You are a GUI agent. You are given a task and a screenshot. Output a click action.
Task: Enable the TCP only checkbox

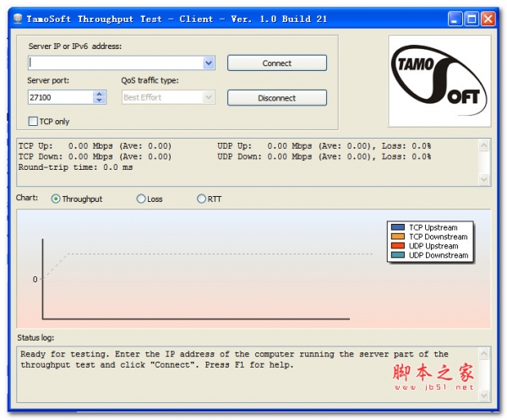[33, 122]
